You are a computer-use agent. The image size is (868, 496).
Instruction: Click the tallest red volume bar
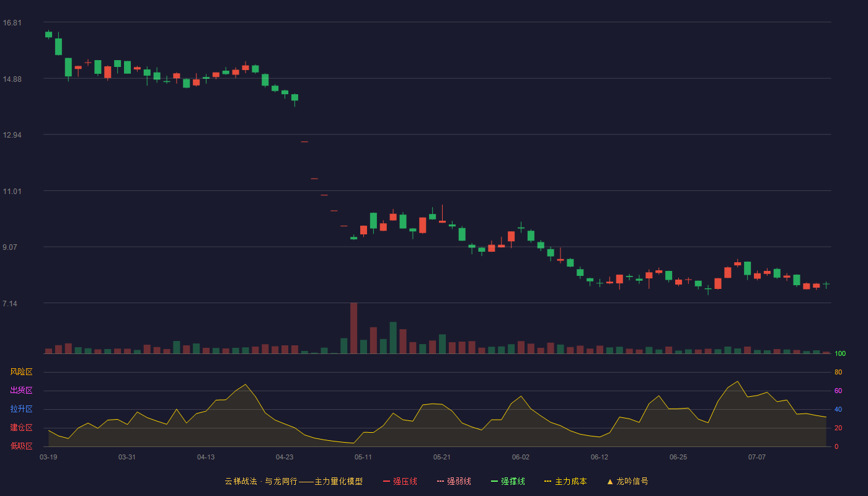(x=353, y=328)
